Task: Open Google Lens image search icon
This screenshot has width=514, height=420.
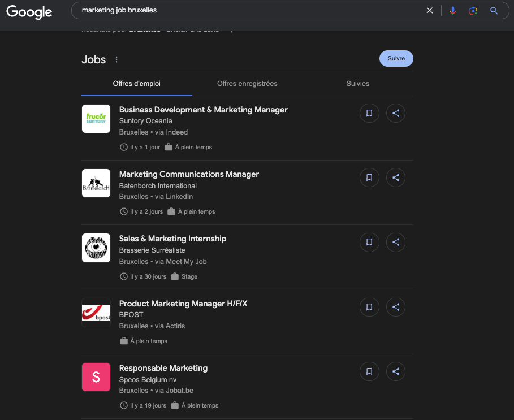Action: (473, 11)
